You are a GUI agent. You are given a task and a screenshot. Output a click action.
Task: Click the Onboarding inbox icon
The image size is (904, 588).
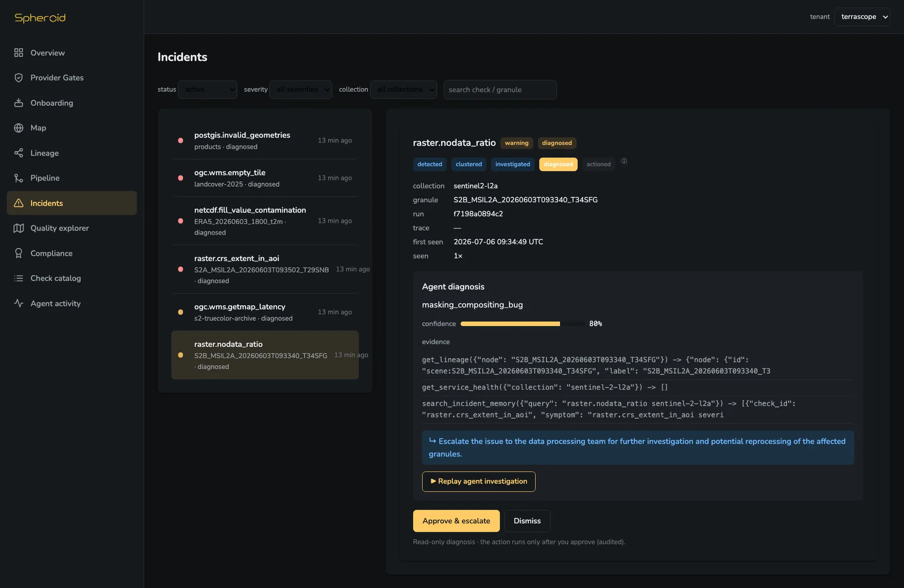coord(19,103)
